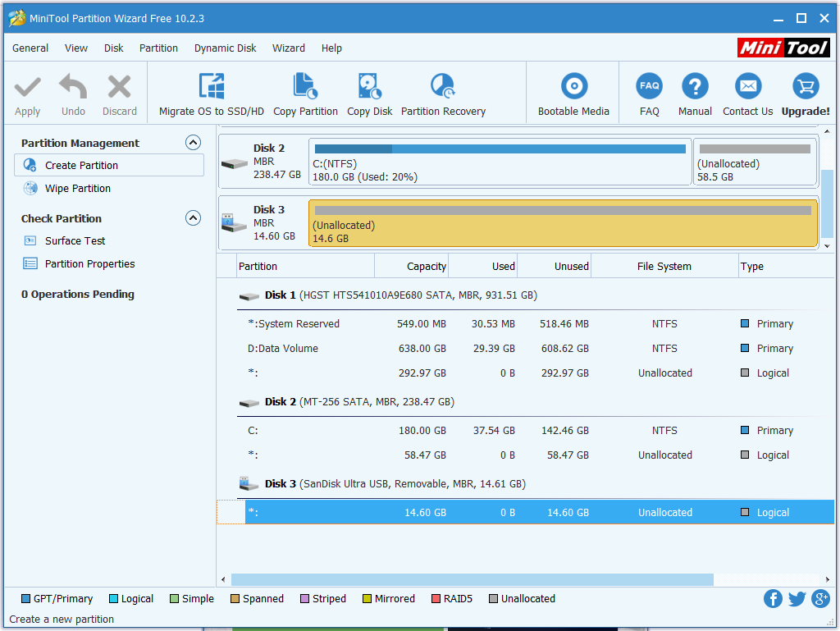
Task: Open the Facebook link in status bar
Action: (x=773, y=598)
